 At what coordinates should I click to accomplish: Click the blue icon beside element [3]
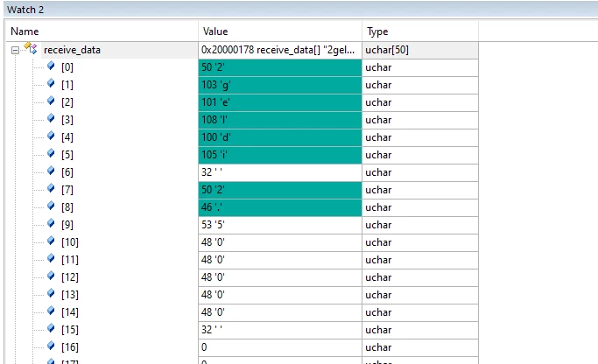tap(51, 118)
